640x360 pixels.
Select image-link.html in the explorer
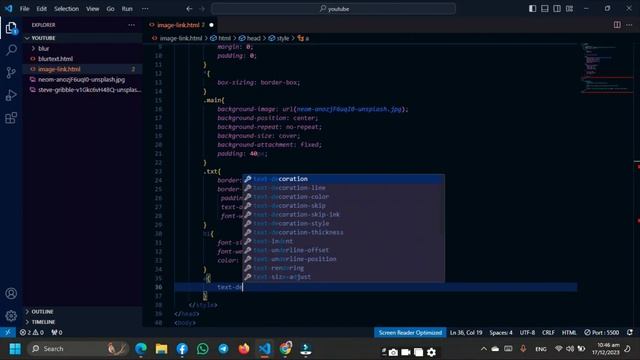pos(82,69)
